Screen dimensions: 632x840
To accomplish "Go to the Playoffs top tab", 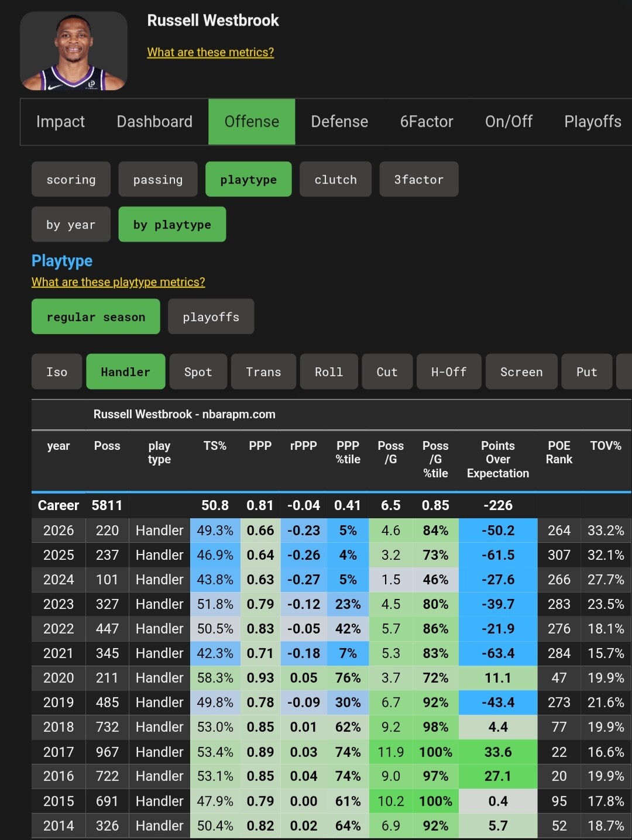I will [x=592, y=122].
